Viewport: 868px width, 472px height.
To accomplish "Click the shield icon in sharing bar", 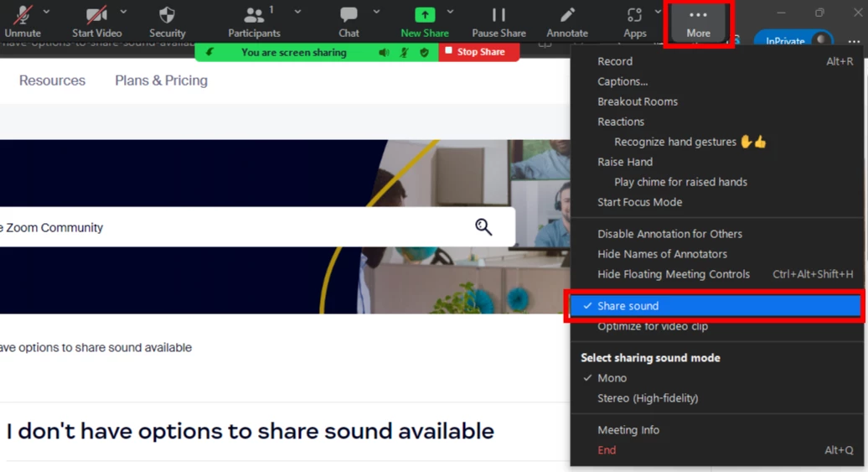I will (x=424, y=53).
